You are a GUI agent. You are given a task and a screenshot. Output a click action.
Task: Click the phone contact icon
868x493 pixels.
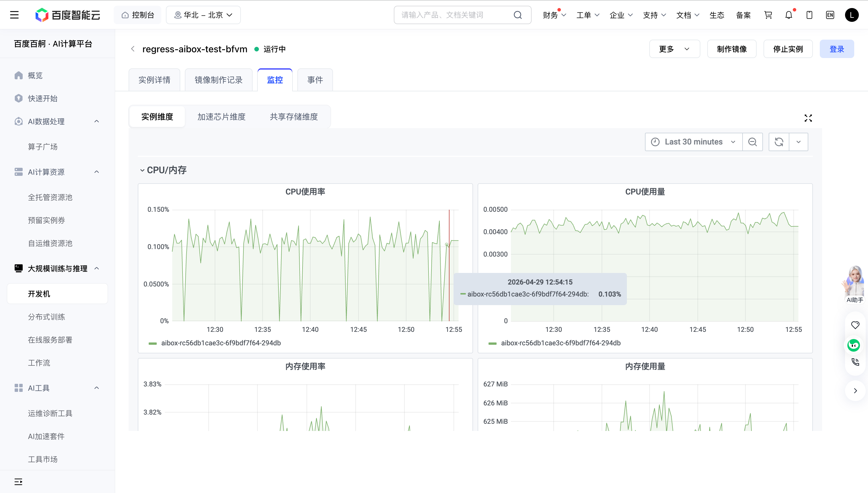pyautogui.click(x=855, y=362)
